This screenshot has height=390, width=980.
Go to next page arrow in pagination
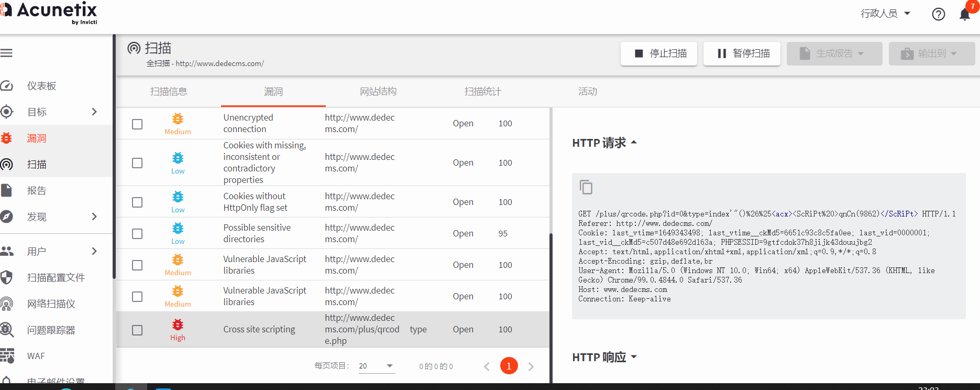[x=531, y=366]
